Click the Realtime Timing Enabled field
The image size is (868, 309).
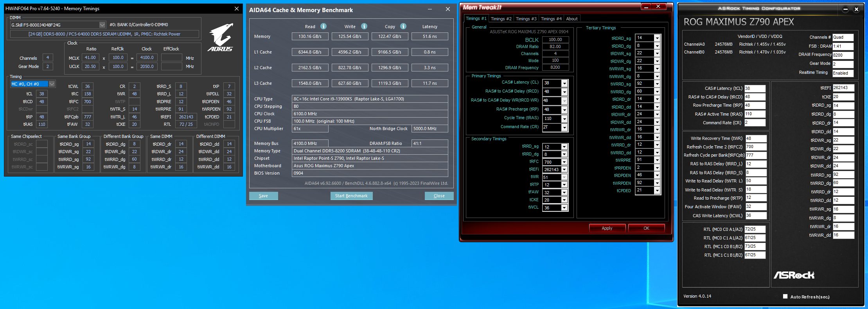click(843, 73)
